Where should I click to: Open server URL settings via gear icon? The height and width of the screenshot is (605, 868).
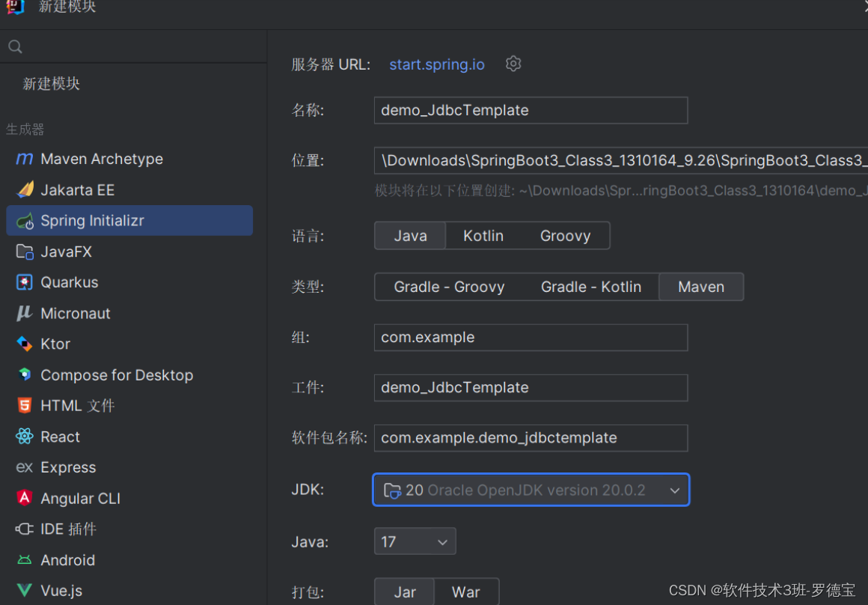point(513,64)
